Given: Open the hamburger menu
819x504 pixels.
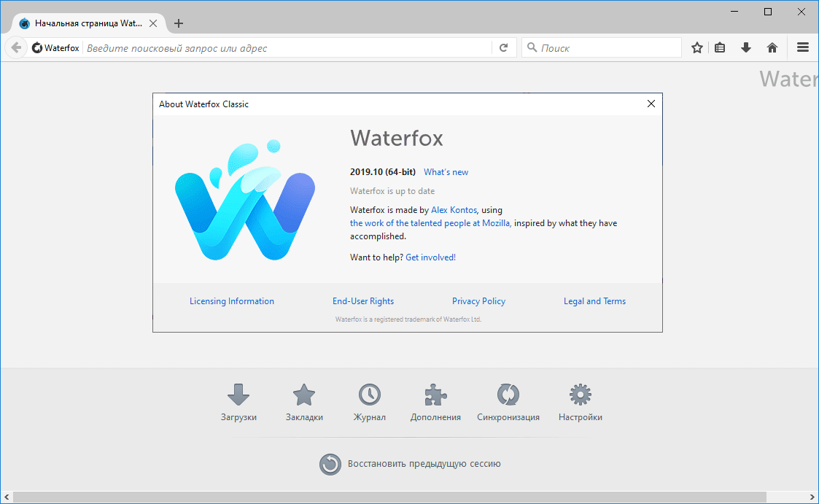Looking at the screenshot, I should click(803, 47).
